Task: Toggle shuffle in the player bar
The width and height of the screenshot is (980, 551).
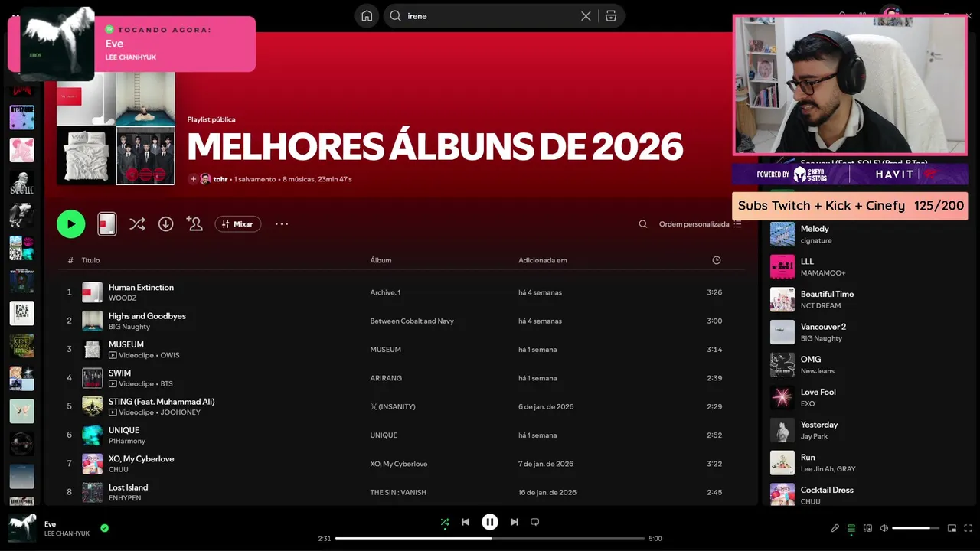Action: (x=445, y=522)
